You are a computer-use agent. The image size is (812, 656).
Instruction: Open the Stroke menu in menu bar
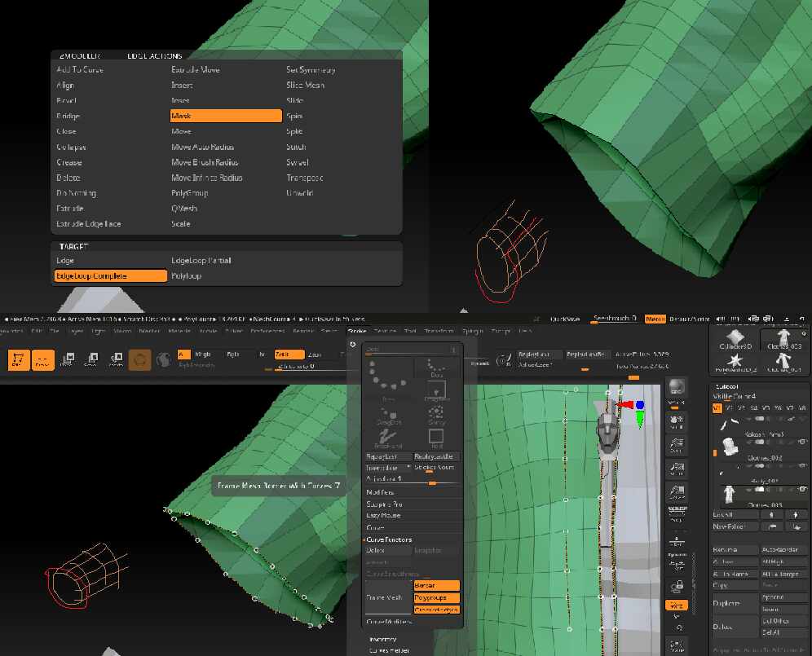pos(357,331)
